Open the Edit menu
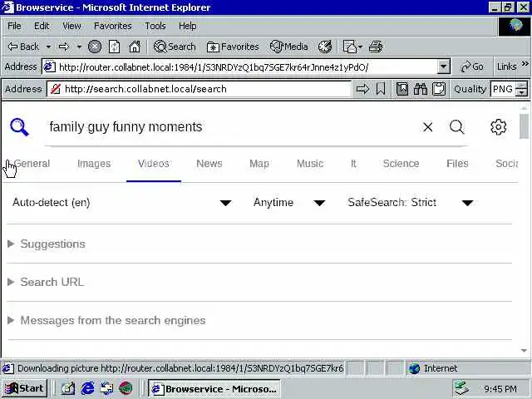Screen dimensions: 532x399 42,26
